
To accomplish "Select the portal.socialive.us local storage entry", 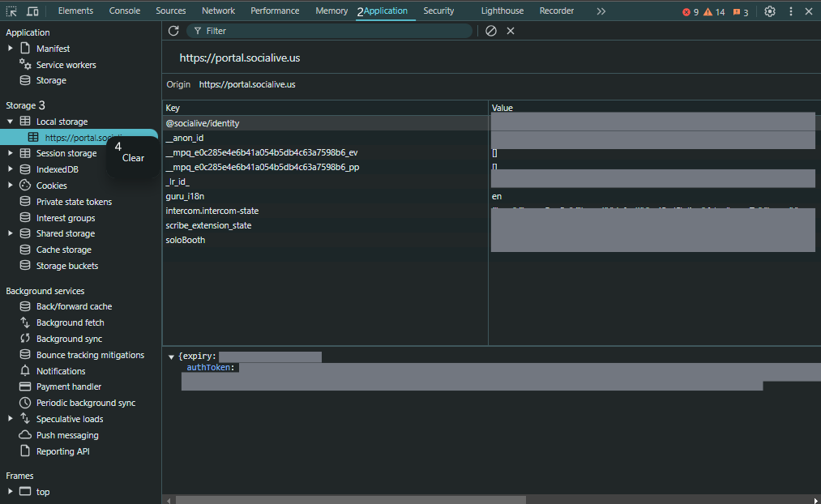I will click(x=79, y=138).
